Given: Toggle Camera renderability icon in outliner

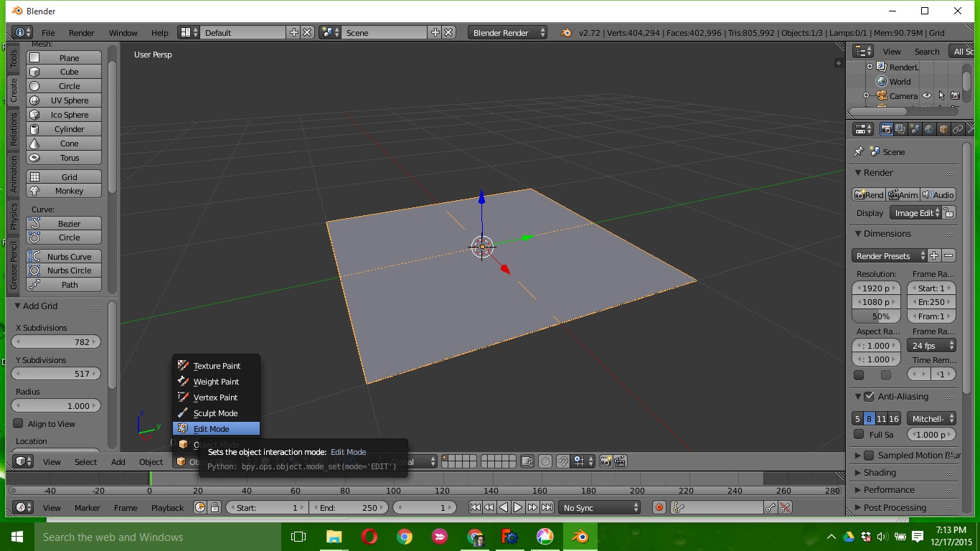Looking at the screenshot, I should [x=955, y=95].
